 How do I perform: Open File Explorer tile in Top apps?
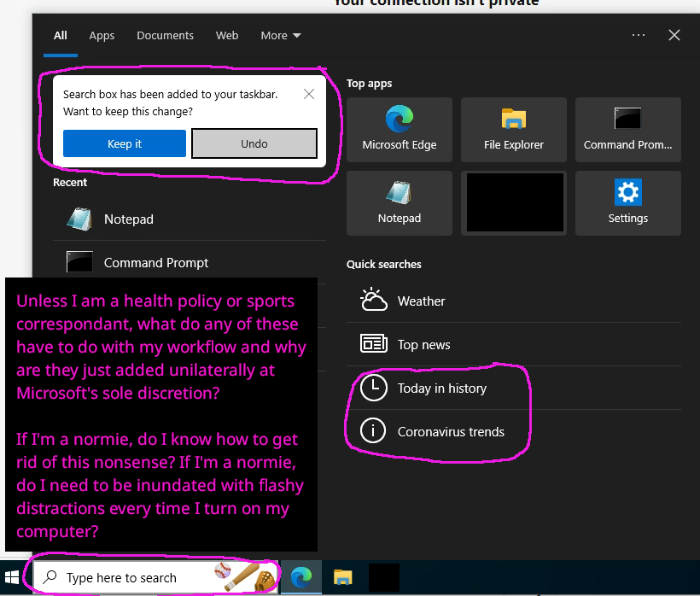(x=513, y=130)
